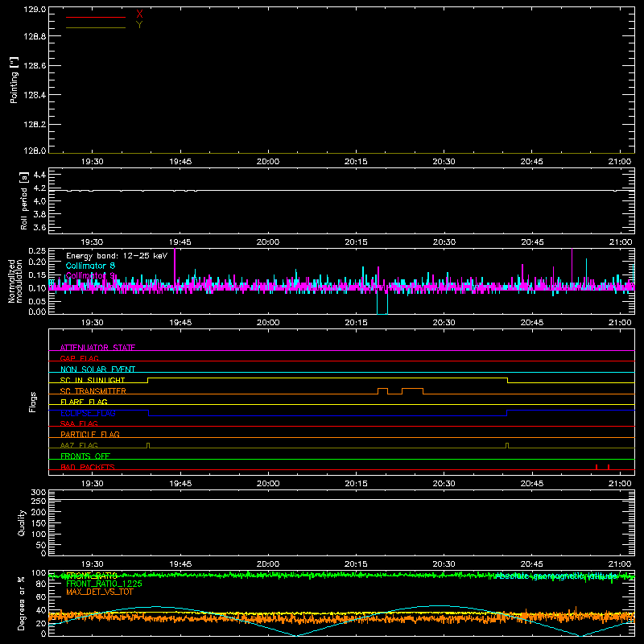Image resolution: width=644 pixels, height=644 pixels.
Task: Click the Collimator 8 dip near 20:20
Action: point(382,303)
